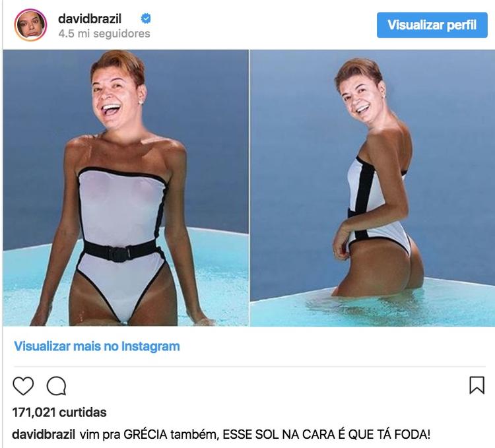
Task: Click davidbrazil username in the caption
Action: pos(44,434)
